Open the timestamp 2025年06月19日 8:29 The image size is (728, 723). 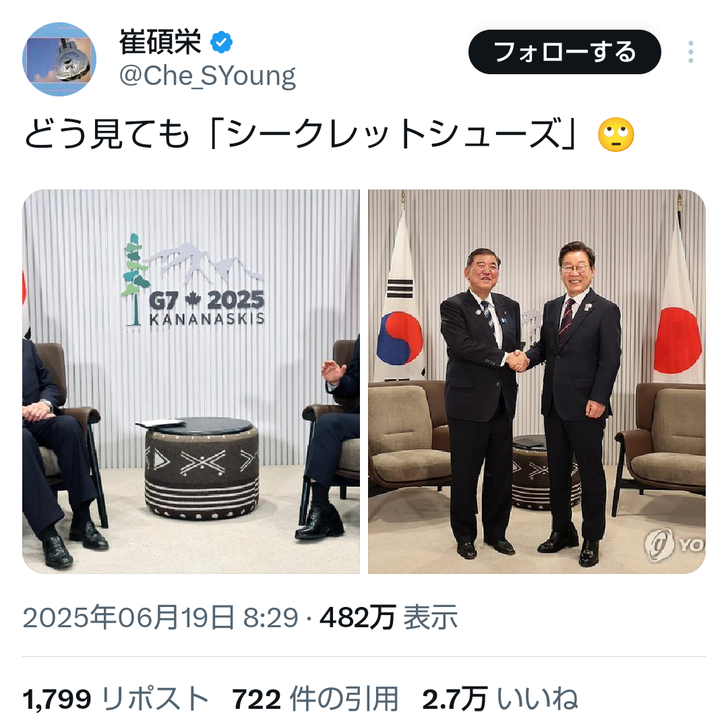click(x=160, y=617)
